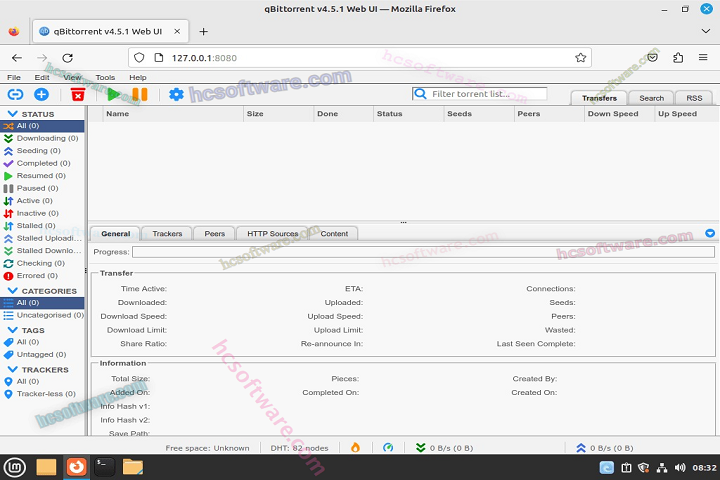Select the Downloading (0) filter
The image size is (720, 480).
(x=42, y=138)
